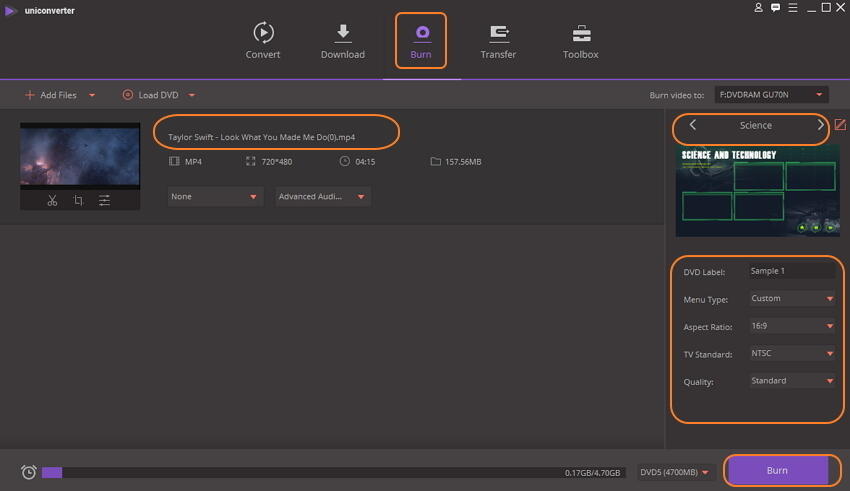The image size is (850, 491).
Task: Click the MP4 format film icon
Action: click(x=174, y=161)
